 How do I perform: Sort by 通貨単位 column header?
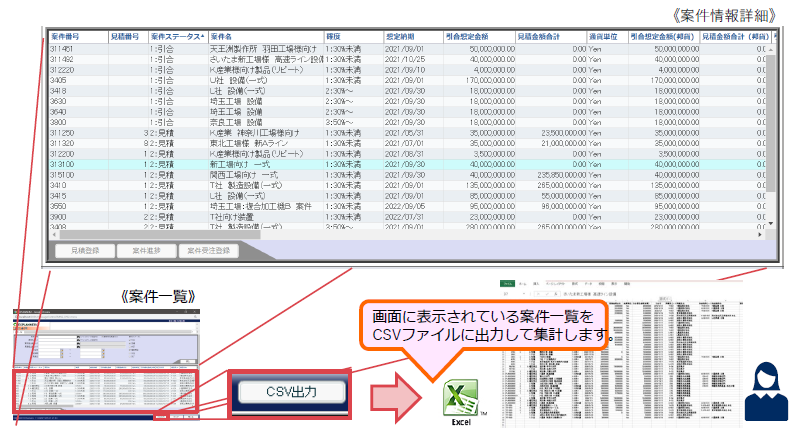click(608, 37)
